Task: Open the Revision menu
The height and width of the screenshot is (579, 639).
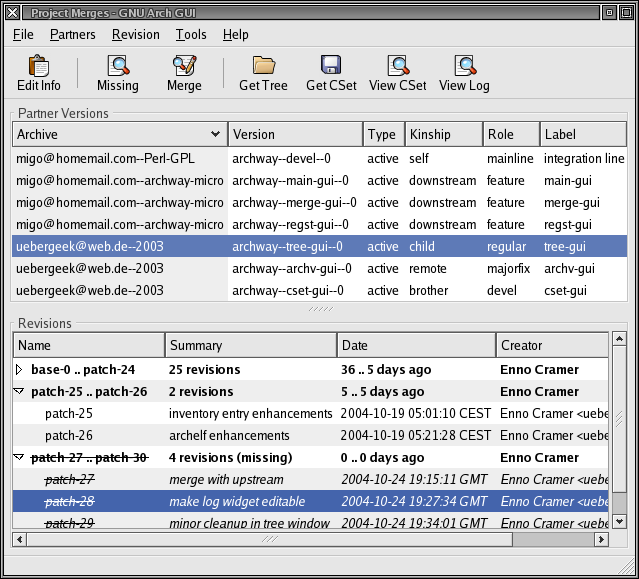Action: (136, 35)
